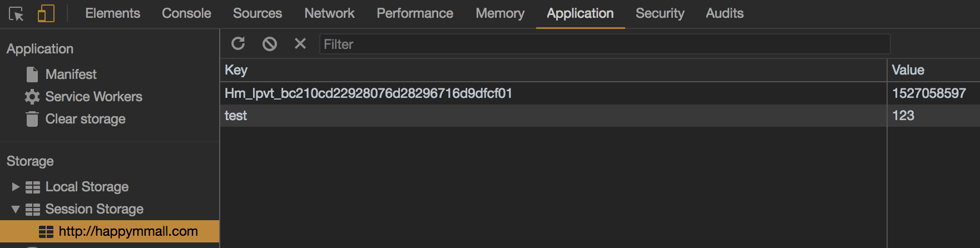This screenshot has width=980, height=248.
Task: Open the Service Workers section
Action: tap(93, 97)
